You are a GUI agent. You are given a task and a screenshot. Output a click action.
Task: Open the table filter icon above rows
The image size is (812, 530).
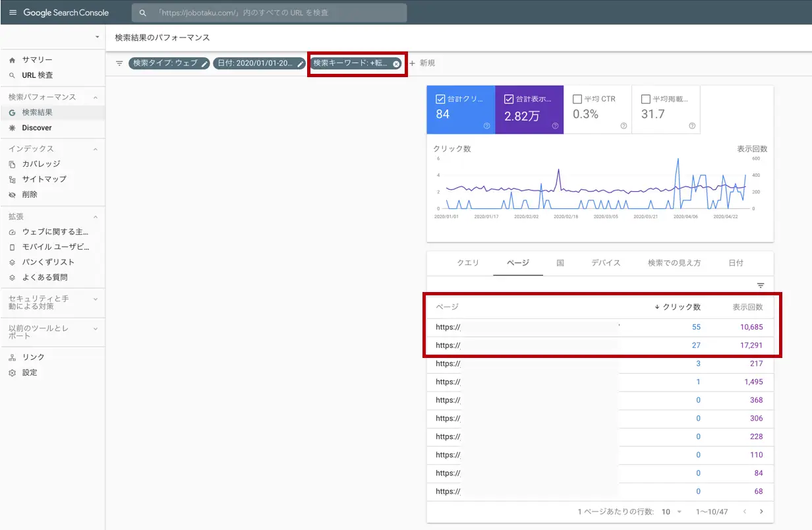[761, 285]
